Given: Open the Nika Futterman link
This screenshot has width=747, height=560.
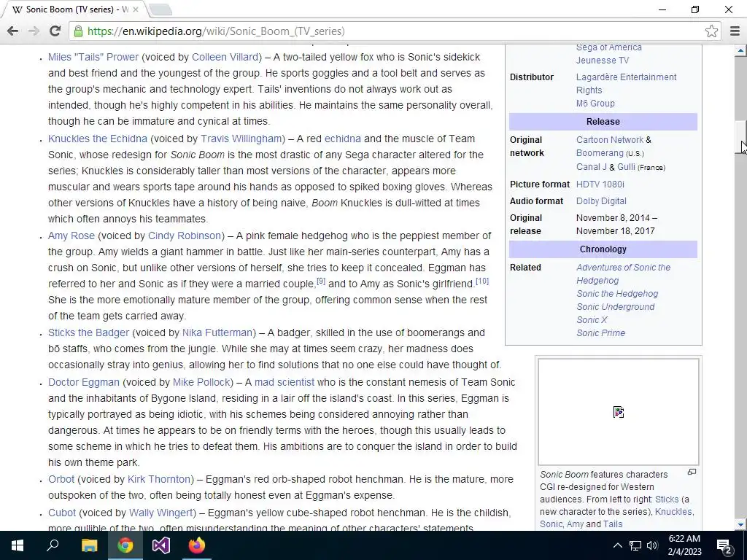Looking at the screenshot, I should pyautogui.click(x=217, y=332).
